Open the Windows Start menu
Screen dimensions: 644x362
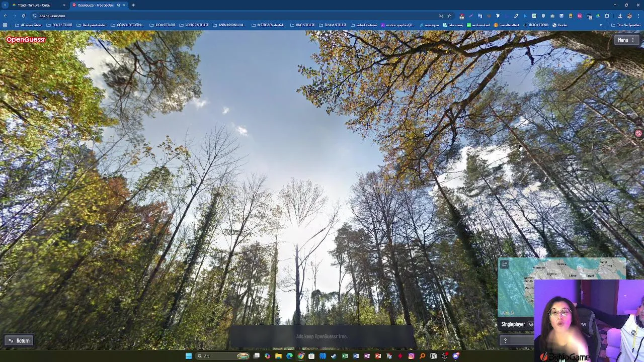point(188,356)
